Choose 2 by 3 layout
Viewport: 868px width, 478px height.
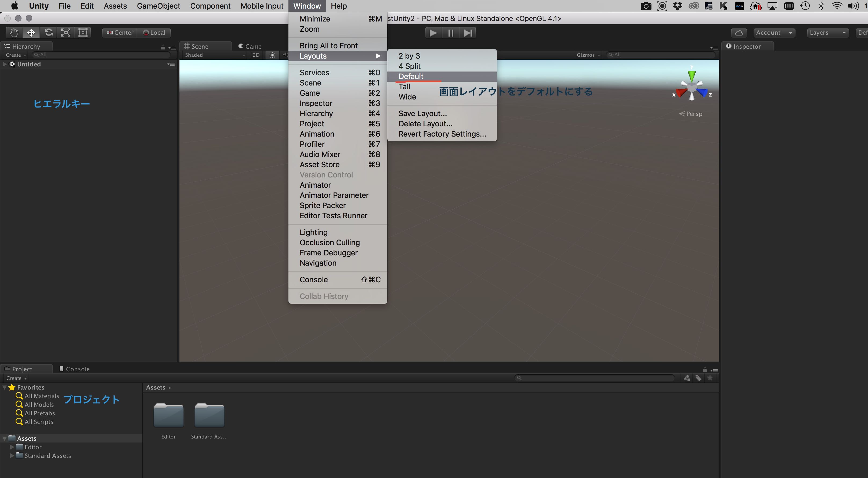pyautogui.click(x=442, y=56)
